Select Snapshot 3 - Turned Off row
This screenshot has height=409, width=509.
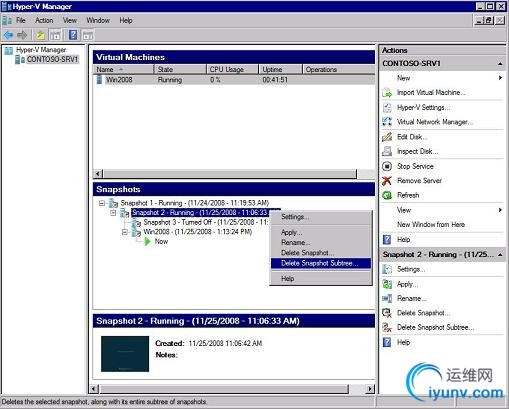coord(206,222)
